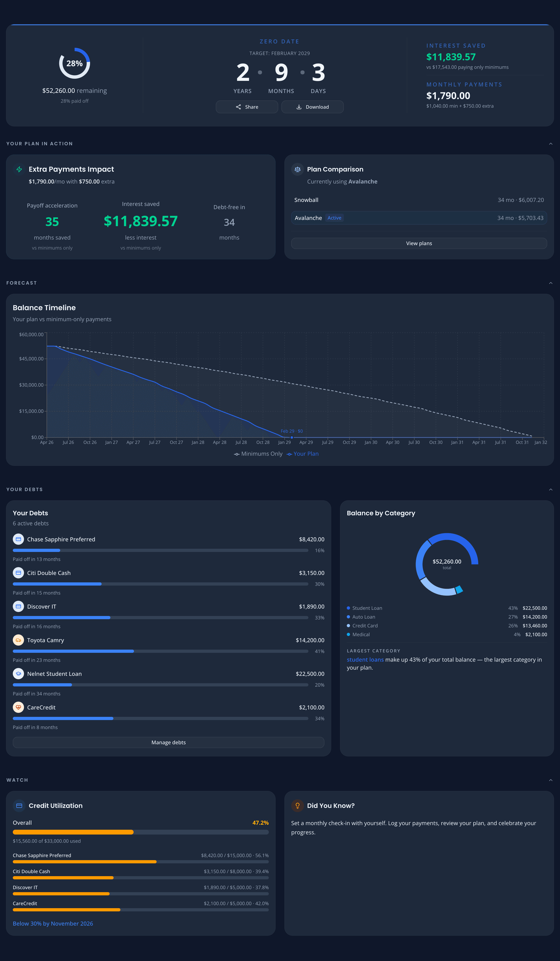The width and height of the screenshot is (560, 961).
Task: Click the graduation cap icon on Nelnet Student Loan
Action: (x=18, y=673)
